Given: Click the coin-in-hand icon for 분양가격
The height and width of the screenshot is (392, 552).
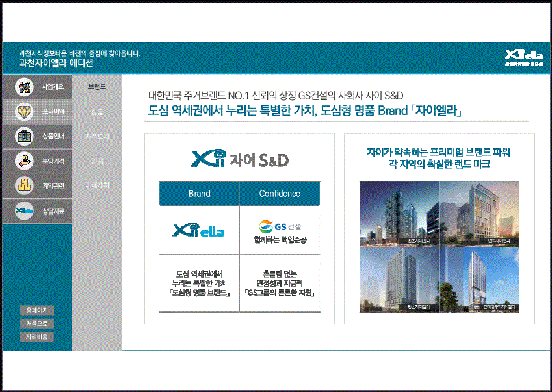Looking at the screenshot, I should click(24, 161).
